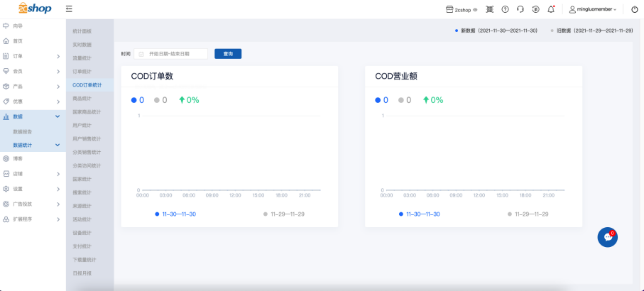
Task: Click the power logout icon
Action: point(634,10)
